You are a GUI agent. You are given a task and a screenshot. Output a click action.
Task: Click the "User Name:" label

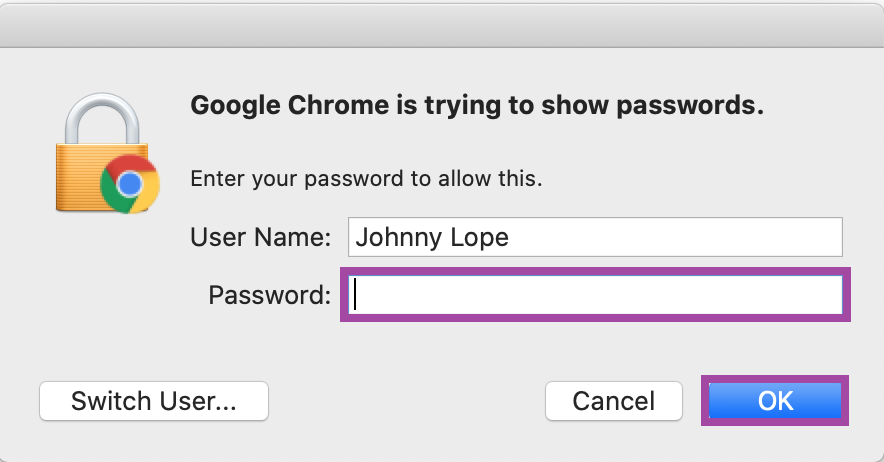coord(260,237)
